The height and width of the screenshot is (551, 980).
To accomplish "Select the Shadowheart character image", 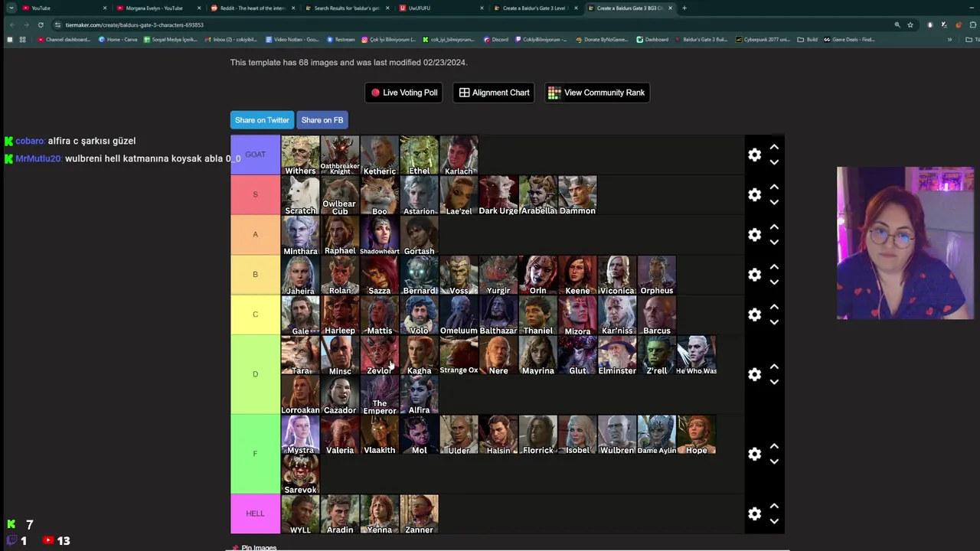I will 380,235.
